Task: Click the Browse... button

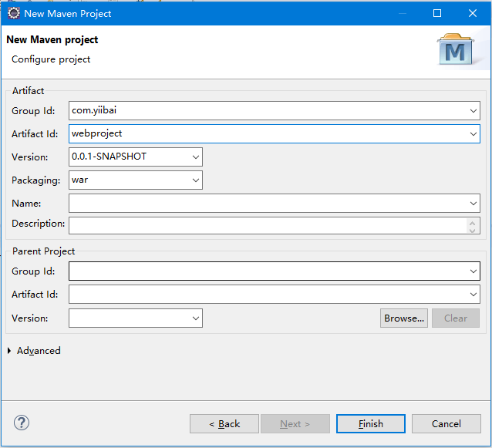Action: point(404,318)
